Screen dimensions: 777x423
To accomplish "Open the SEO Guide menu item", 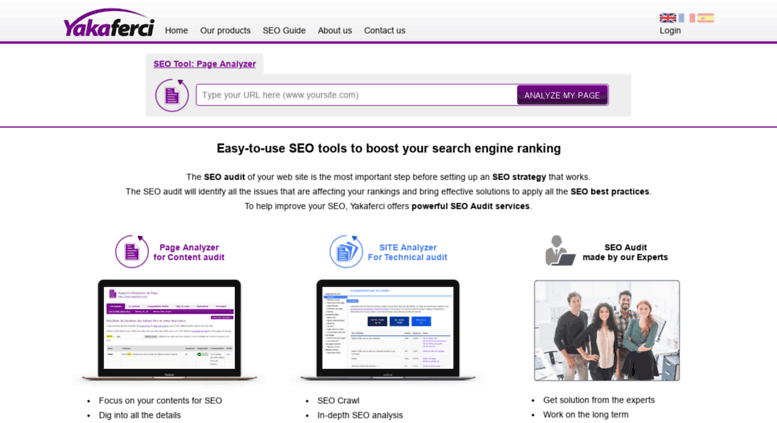I will click(284, 30).
